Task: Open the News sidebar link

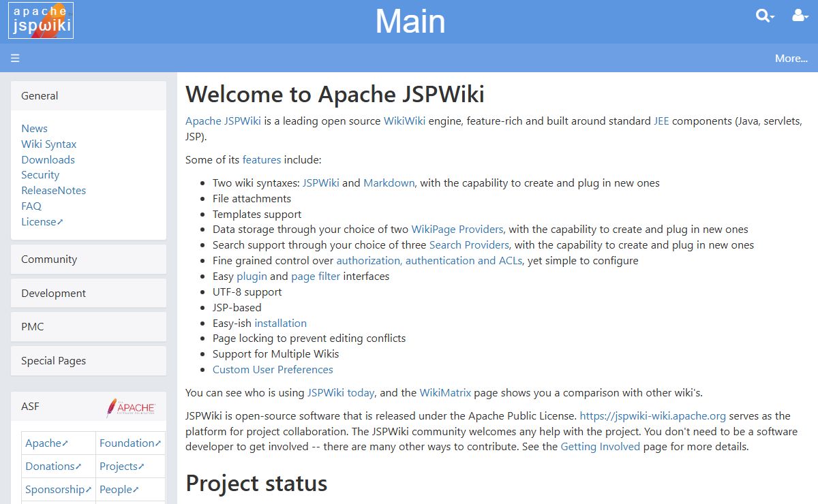Action: coord(34,129)
